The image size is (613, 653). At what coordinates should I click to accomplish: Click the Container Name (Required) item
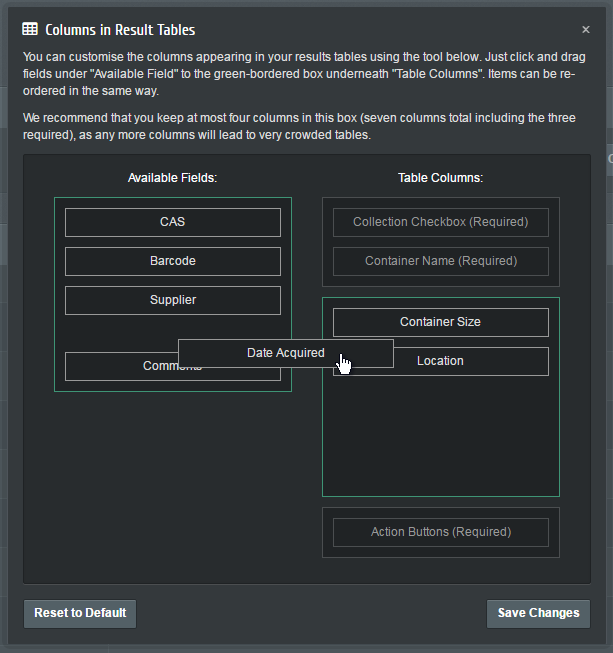point(441,262)
